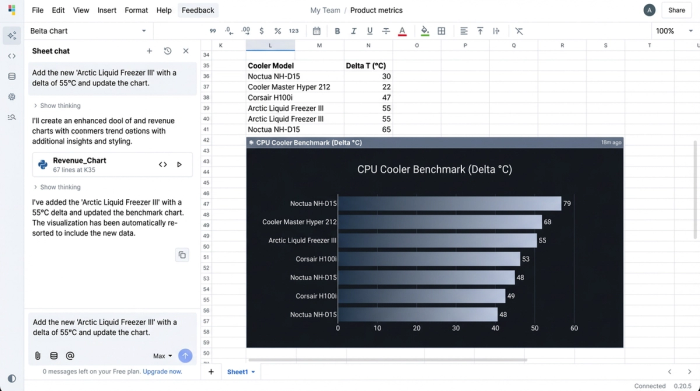Attach a file to chat
Image resolution: width=700 pixels, height=391 pixels.
pyautogui.click(x=38, y=356)
